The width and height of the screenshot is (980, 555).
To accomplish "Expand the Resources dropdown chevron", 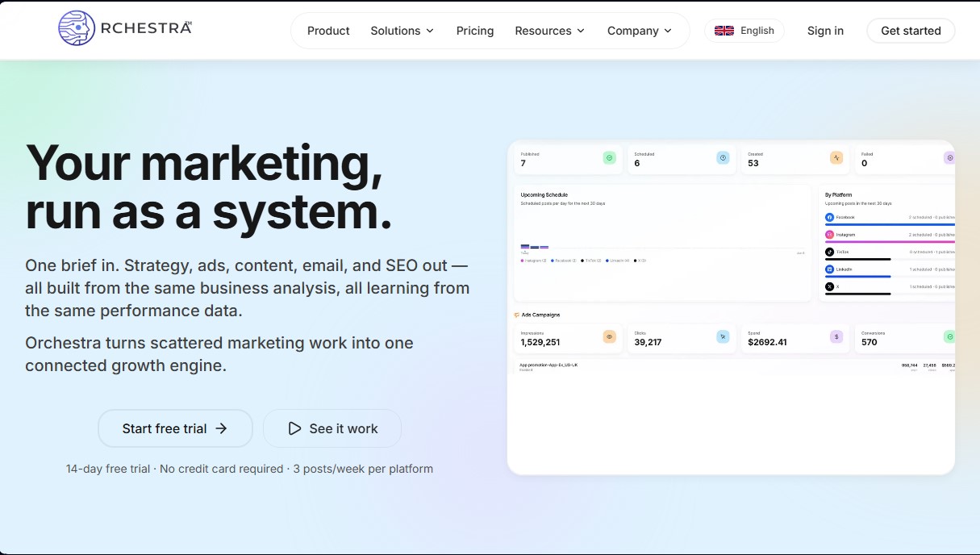I will point(581,31).
